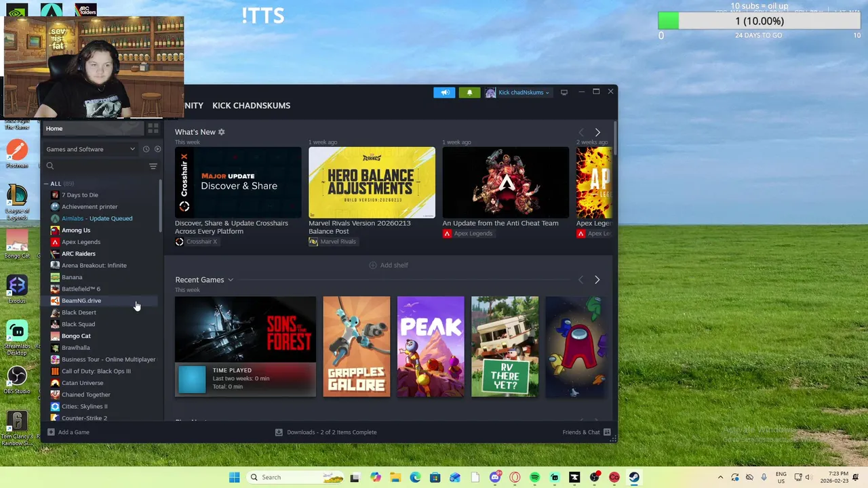Open Streamlabs Desktop shortcut
Viewport: 868px width, 488px height.
coord(17,337)
